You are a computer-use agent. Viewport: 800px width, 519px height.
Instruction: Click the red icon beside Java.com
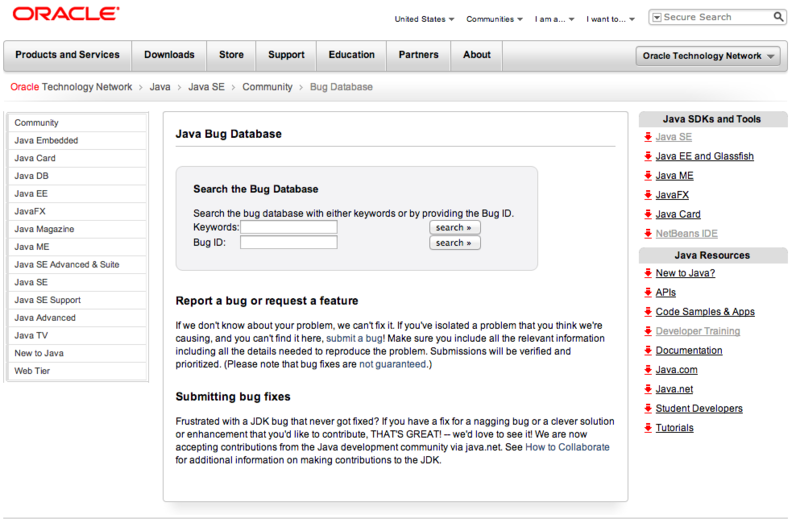tap(648, 370)
